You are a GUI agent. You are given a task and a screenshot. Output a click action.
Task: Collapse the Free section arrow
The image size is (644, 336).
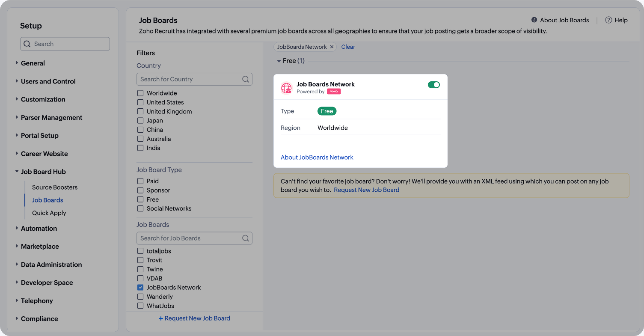click(279, 61)
